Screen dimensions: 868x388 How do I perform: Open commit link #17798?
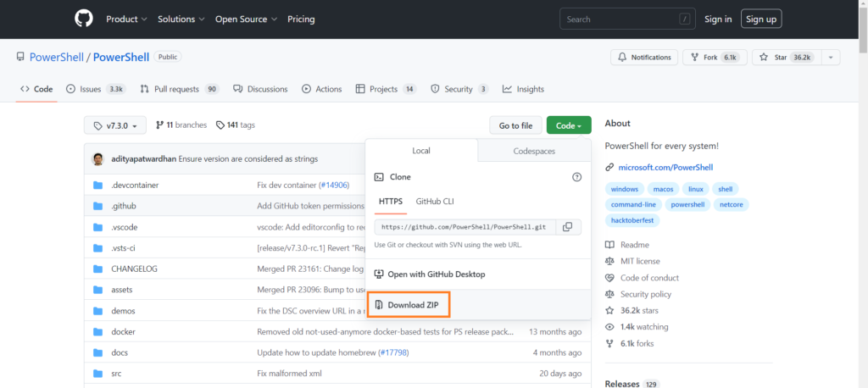click(x=393, y=352)
